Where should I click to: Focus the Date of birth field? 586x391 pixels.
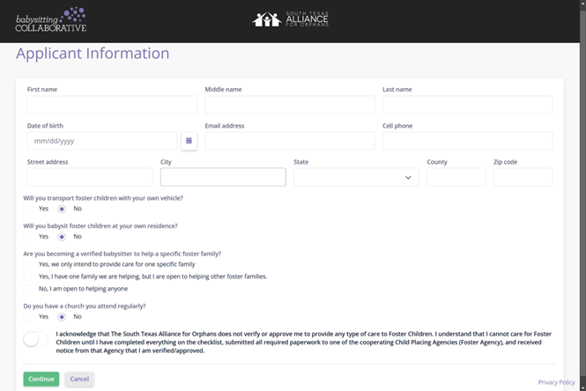pos(102,141)
